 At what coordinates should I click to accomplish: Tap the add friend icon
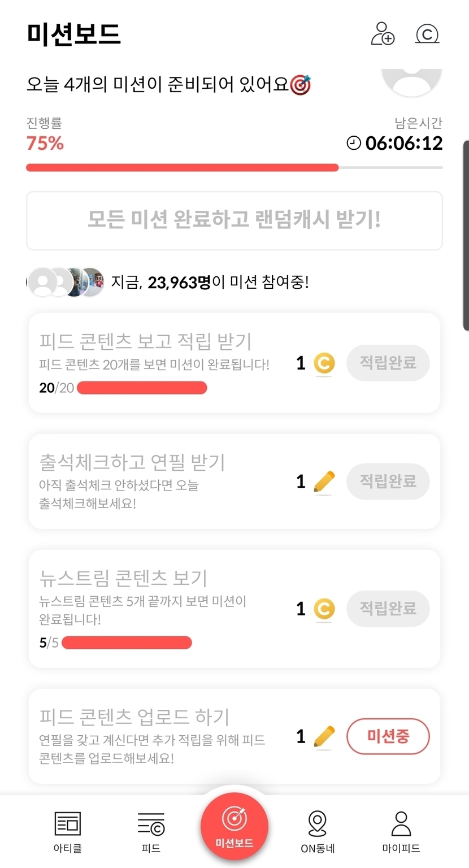pos(383,34)
